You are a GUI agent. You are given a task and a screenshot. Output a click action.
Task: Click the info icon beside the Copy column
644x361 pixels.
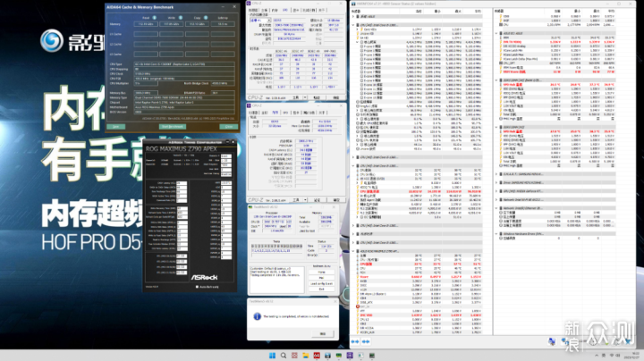coord(206,18)
